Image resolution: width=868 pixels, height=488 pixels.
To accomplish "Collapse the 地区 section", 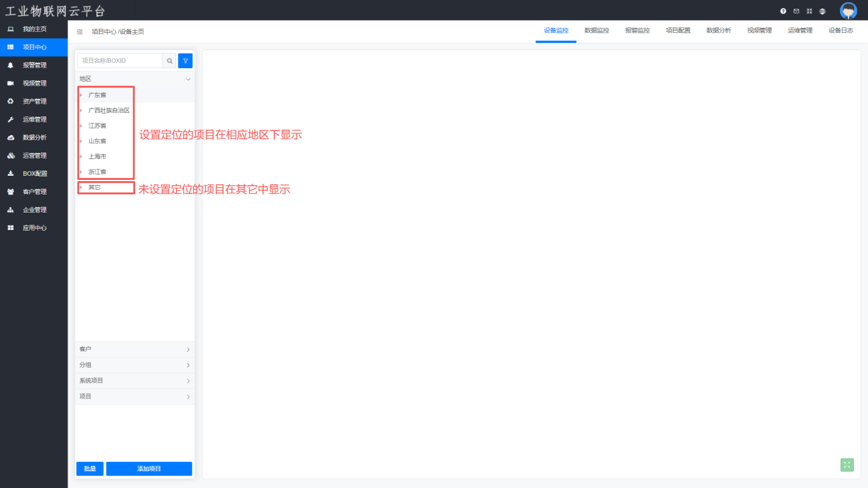I will point(188,79).
